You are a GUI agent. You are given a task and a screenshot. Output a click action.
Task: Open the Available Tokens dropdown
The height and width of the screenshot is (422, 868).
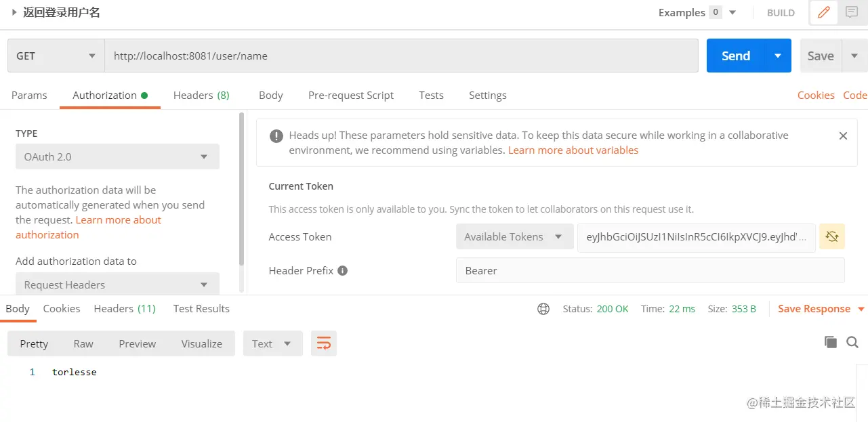tap(514, 237)
